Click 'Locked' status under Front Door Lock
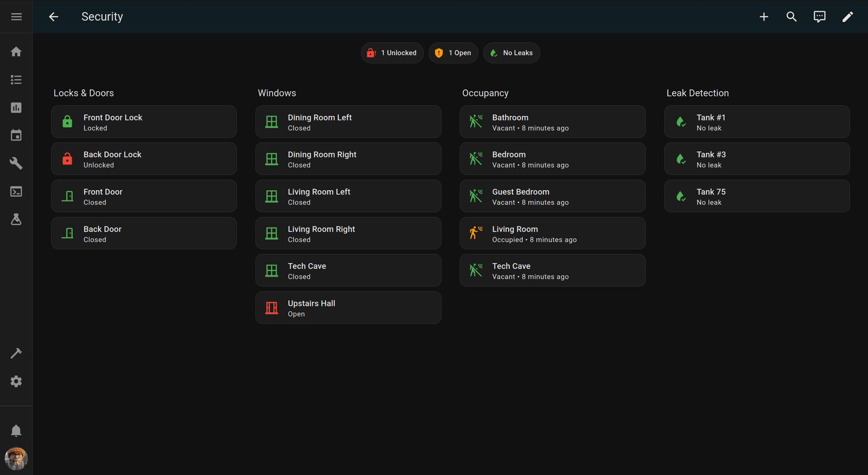 [x=95, y=129]
